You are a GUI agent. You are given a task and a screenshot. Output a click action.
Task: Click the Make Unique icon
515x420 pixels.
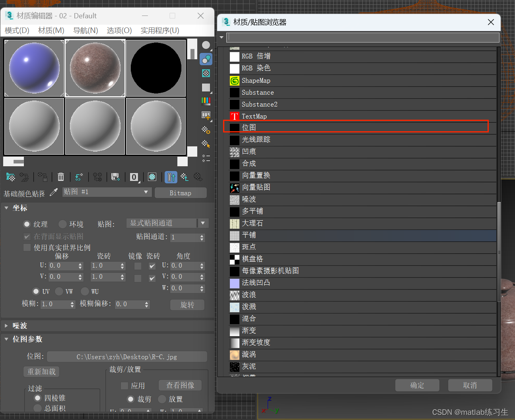pos(97,177)
